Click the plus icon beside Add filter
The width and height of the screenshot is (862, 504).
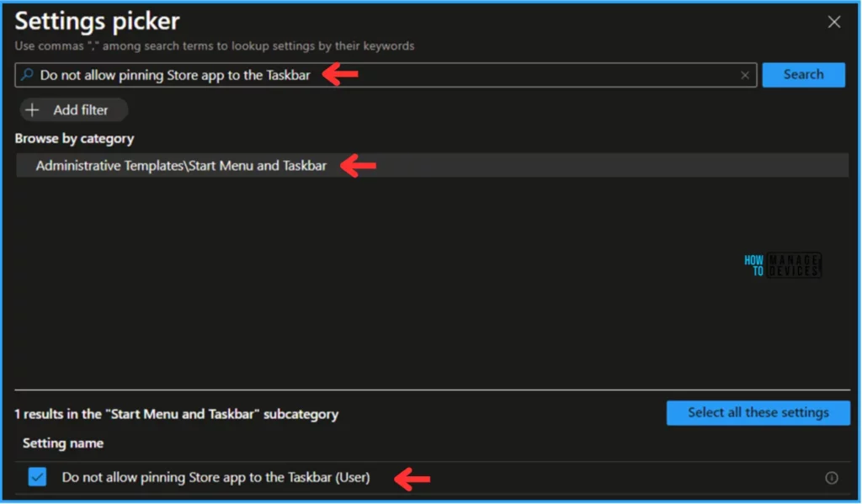click(33, 110)
